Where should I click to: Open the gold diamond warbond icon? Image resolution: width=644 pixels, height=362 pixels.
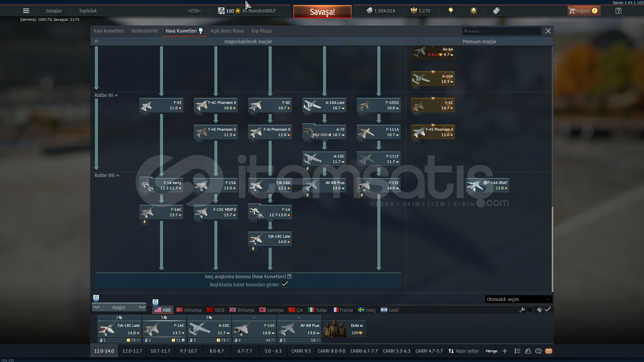[x=473, y=11]
